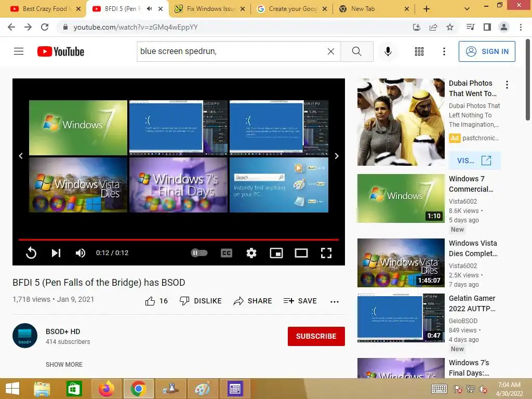
Task: Show next end-screen suggestions arrow
Action: 337,156
